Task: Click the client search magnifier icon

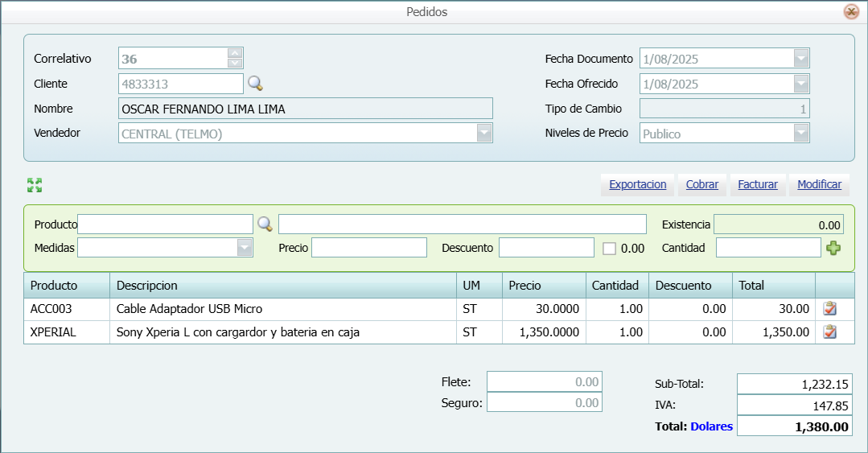Action: pyautogui.click(x=255, y=84)
